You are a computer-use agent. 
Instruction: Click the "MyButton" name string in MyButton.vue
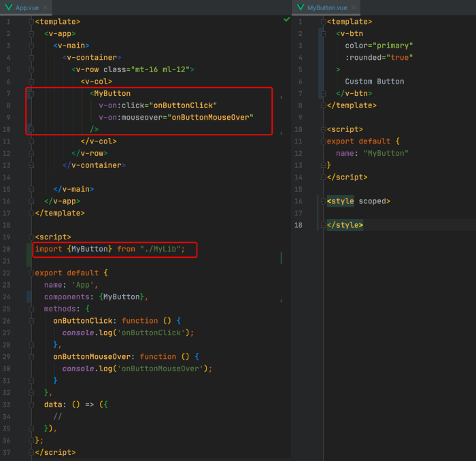386,153
